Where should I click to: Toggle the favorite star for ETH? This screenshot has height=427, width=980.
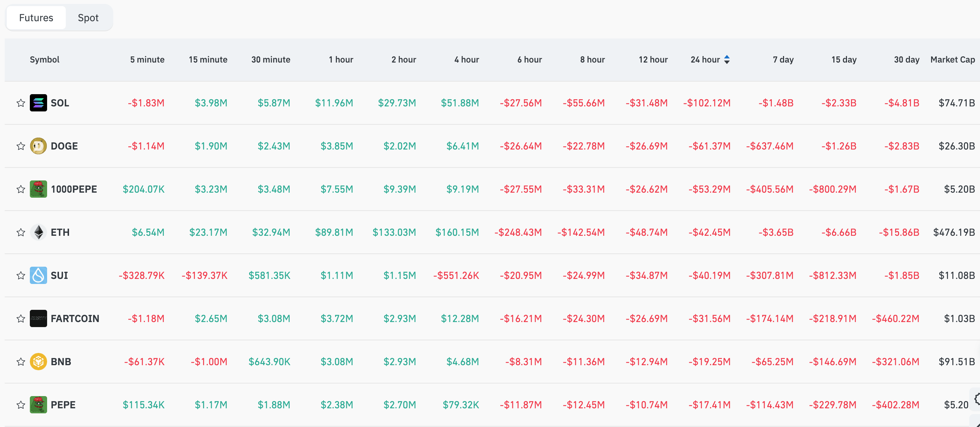20,232
